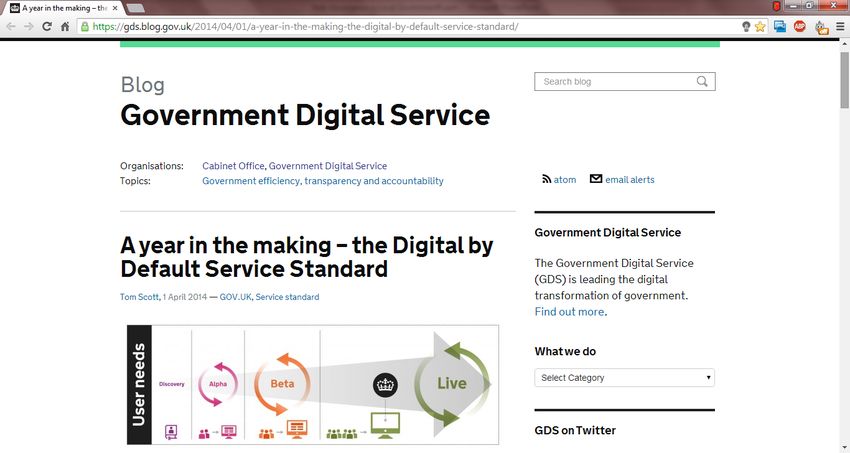This screenshot has height=453, width=850.
Task: Click the 'Blog' label above the title
Action: (143, 85)
